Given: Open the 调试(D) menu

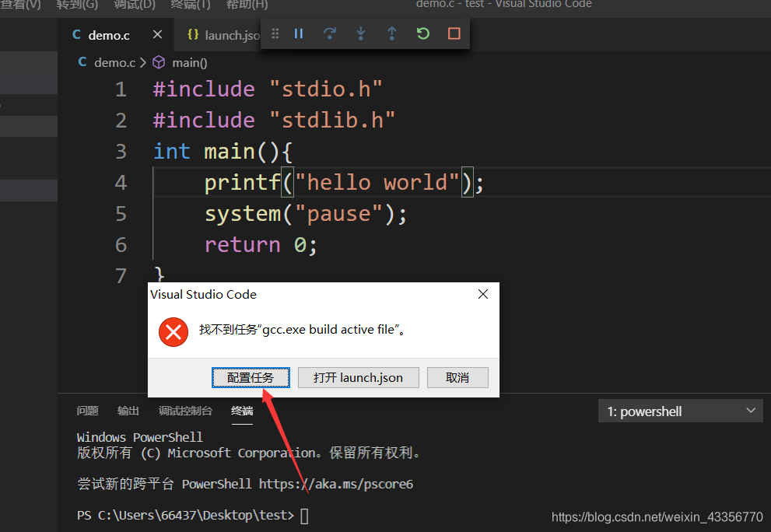Looking at the screenshot, I should point(135,5).
